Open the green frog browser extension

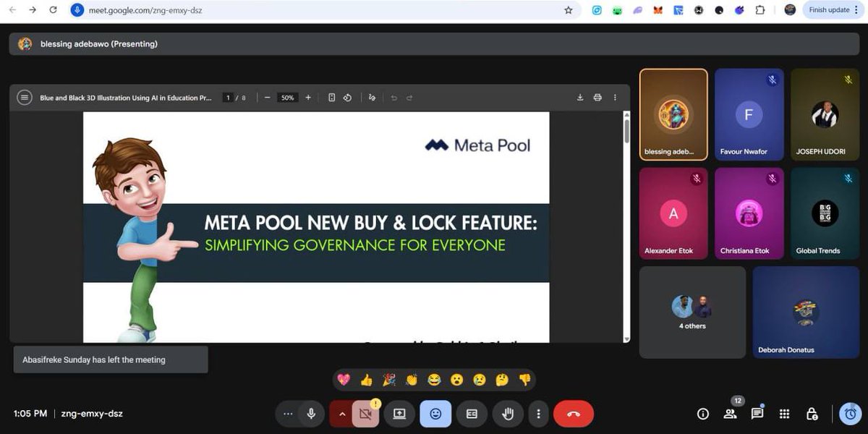[x=617, y=10]
